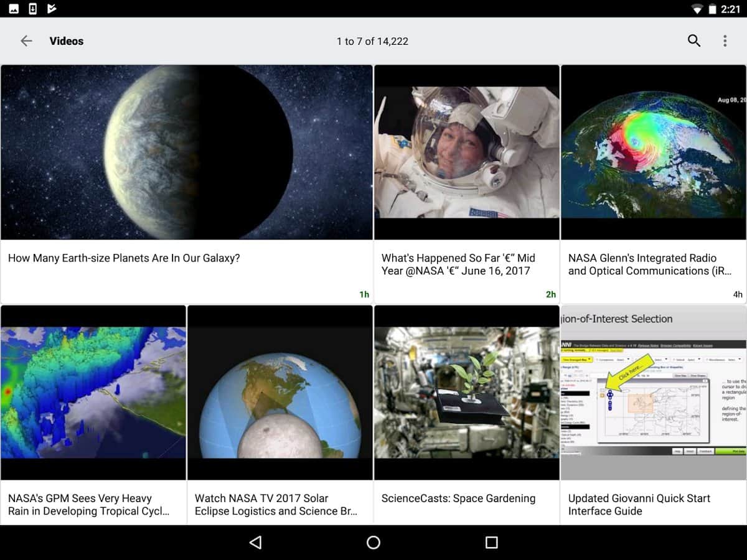
Task: Select 'How Many Earth-size Planets' title
Action: 124,258
